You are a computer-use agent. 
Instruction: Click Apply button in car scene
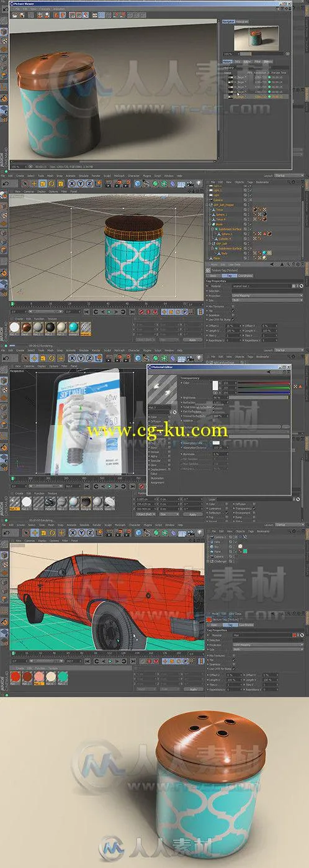[192, 689]
